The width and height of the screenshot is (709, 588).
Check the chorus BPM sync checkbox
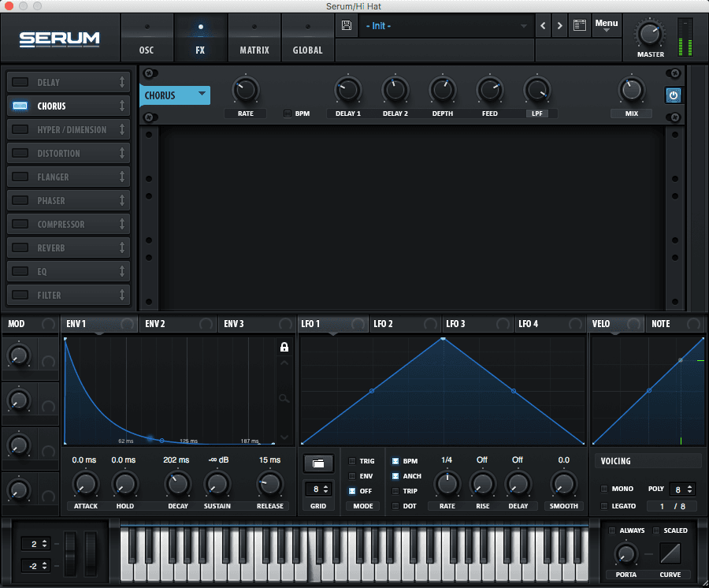click(x=287, y=114)
